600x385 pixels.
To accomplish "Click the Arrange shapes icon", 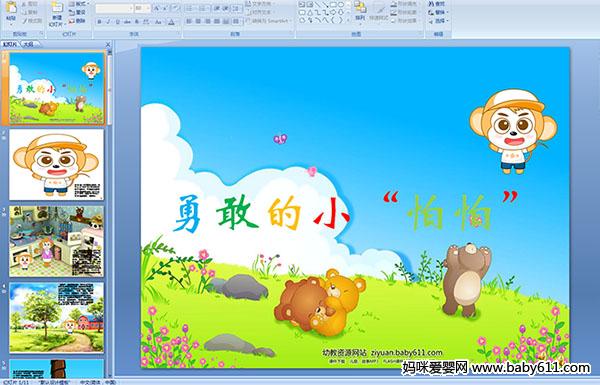I will [360, 8].
